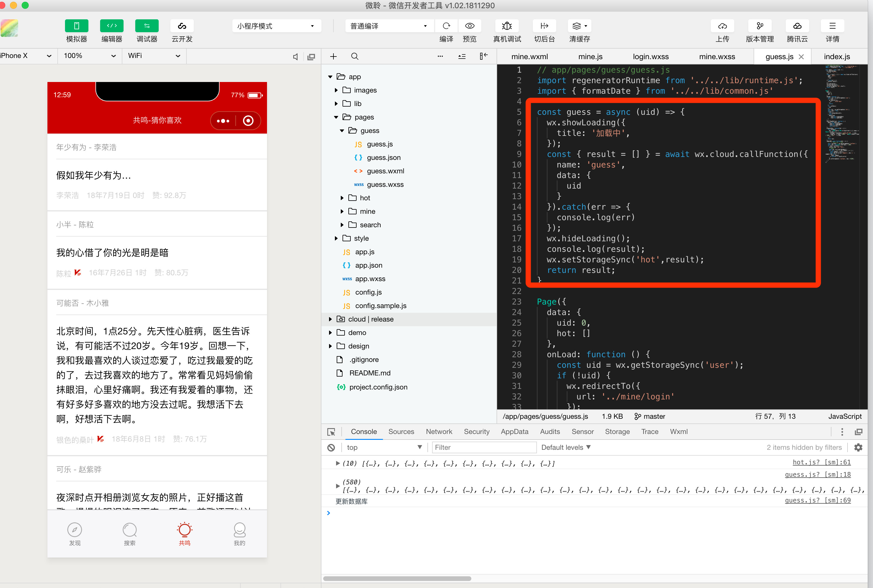Open the AppData devtools tab
The image size is (873, 588).
(x=514, y=432)
